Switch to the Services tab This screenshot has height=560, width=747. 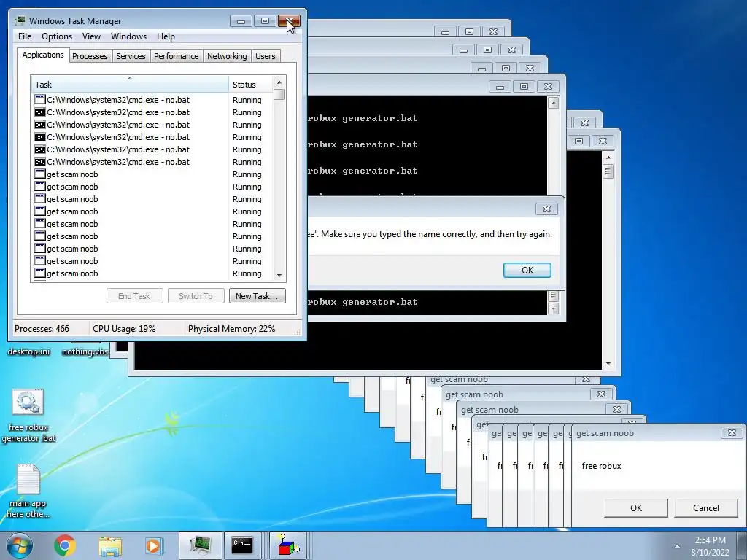click(131, 56)
